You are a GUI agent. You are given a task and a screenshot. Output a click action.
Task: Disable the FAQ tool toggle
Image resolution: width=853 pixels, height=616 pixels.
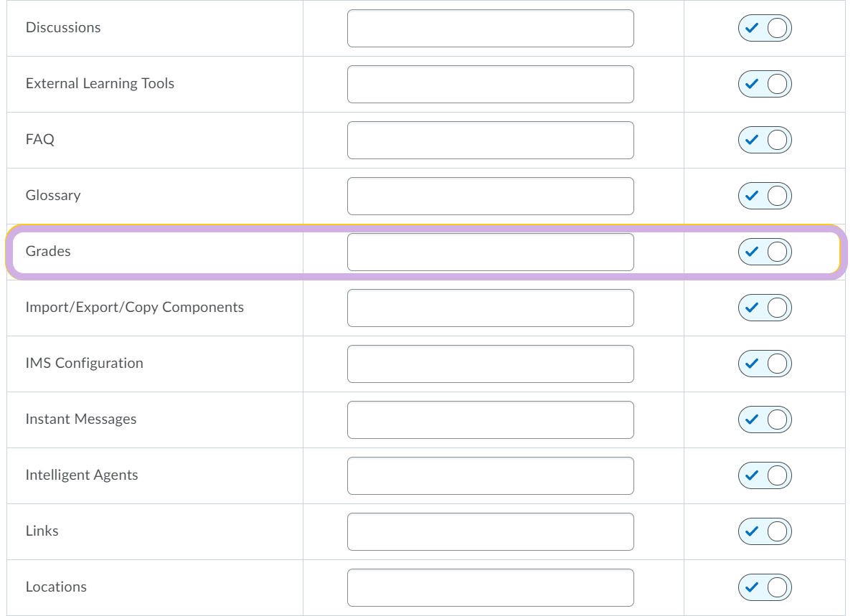click(764, 141)
